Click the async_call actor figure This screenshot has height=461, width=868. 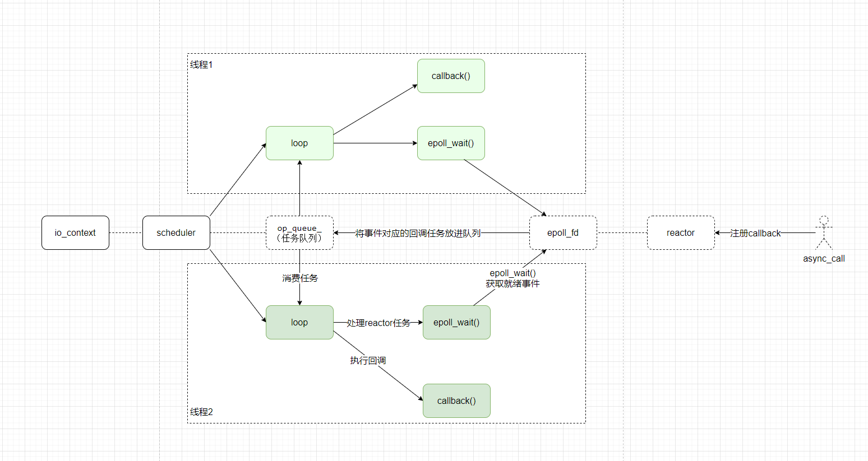pyautogui.click(x=824, y=232)
